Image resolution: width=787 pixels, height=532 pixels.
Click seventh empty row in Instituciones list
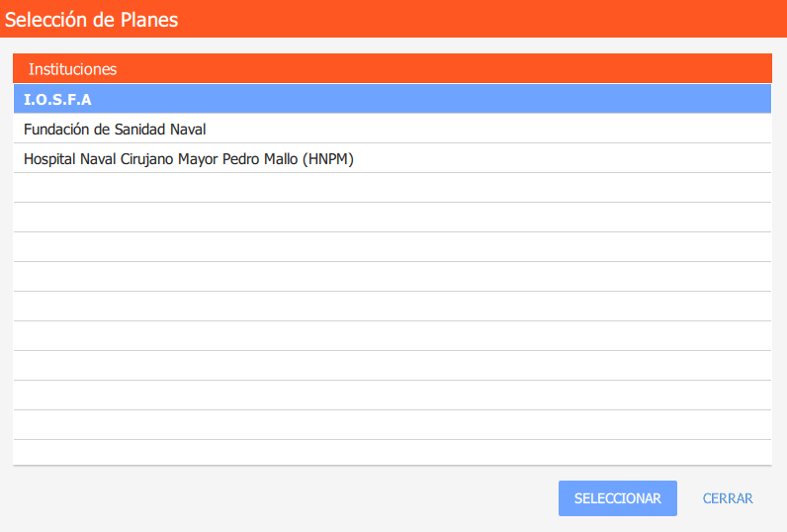click(392, 366)
